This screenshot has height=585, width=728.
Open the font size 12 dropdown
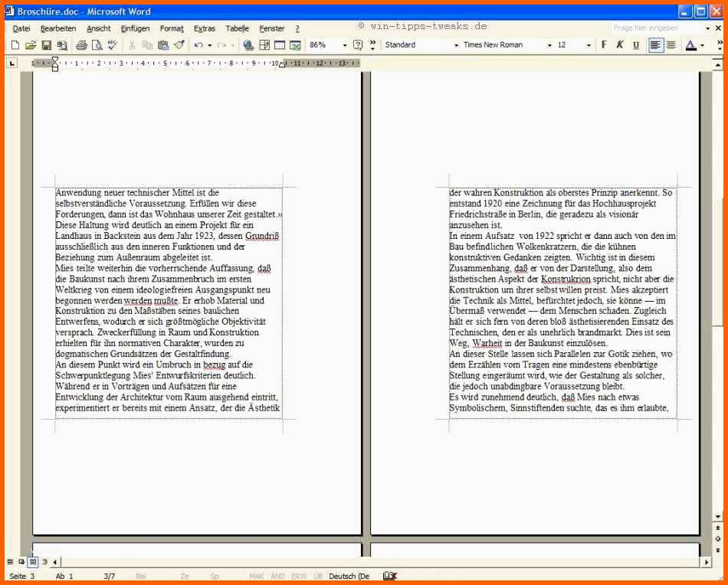click(x=589, y=45)
